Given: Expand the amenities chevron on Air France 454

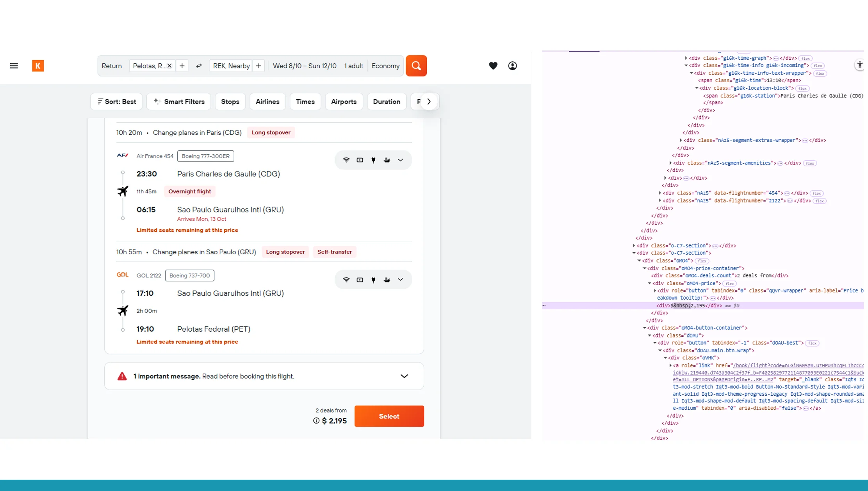Looking at the screenshot, I should [x=400, y=160].
